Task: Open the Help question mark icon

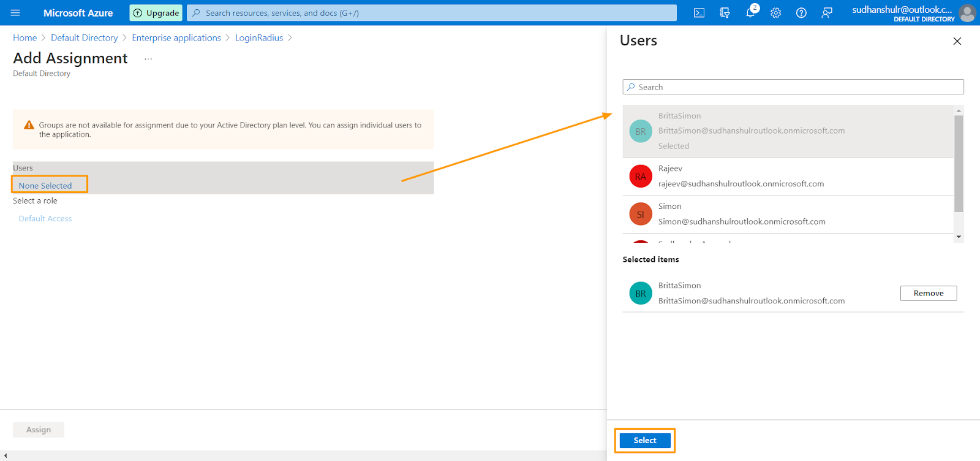Action: 801,13
